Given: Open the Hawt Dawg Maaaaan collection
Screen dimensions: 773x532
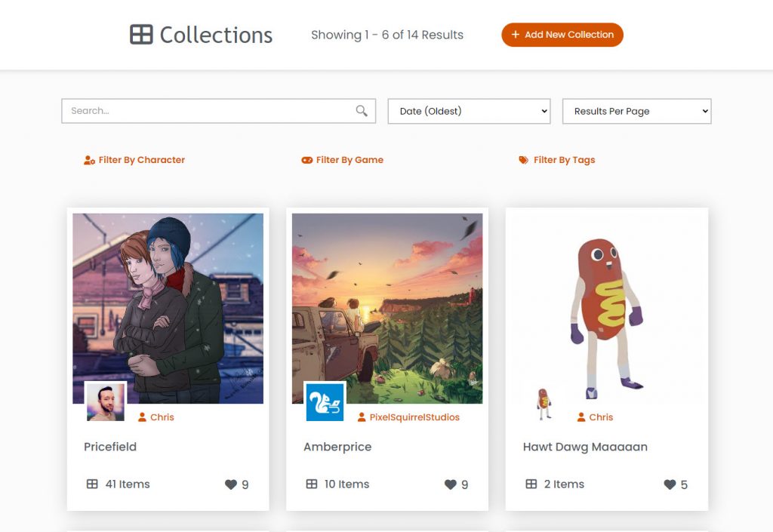Looking at the screenshot, I should coord(585,447).
